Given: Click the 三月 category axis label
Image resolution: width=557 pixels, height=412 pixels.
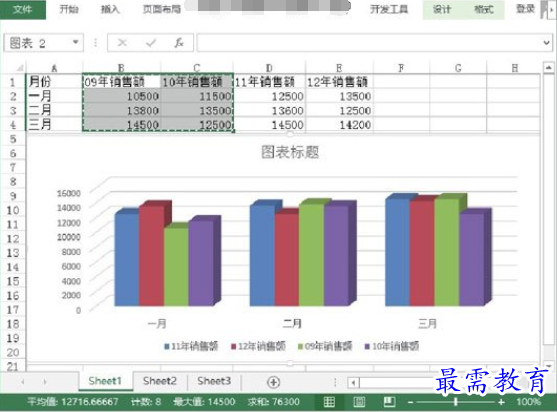Looking at the screenshot, I should (x=427, y=324).
